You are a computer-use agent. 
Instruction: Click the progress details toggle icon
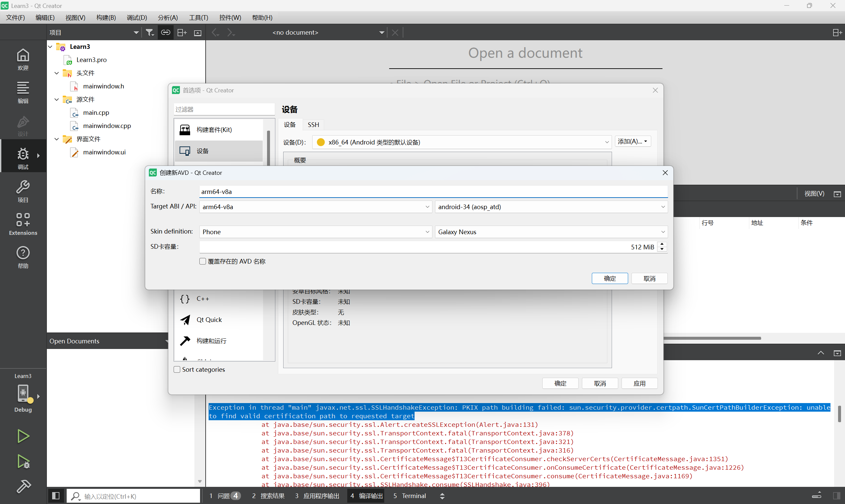click(x=817, y=495)
